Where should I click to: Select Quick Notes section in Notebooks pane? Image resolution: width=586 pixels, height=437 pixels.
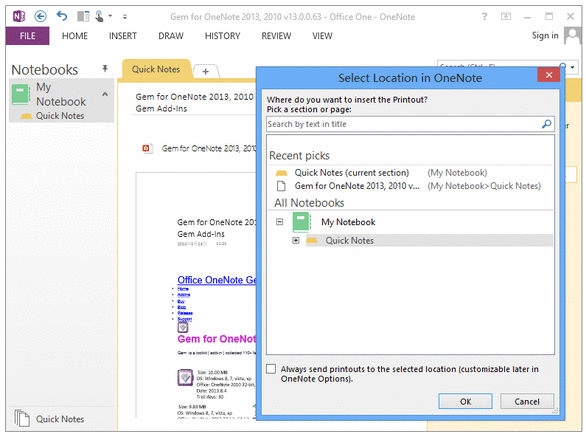59,116
